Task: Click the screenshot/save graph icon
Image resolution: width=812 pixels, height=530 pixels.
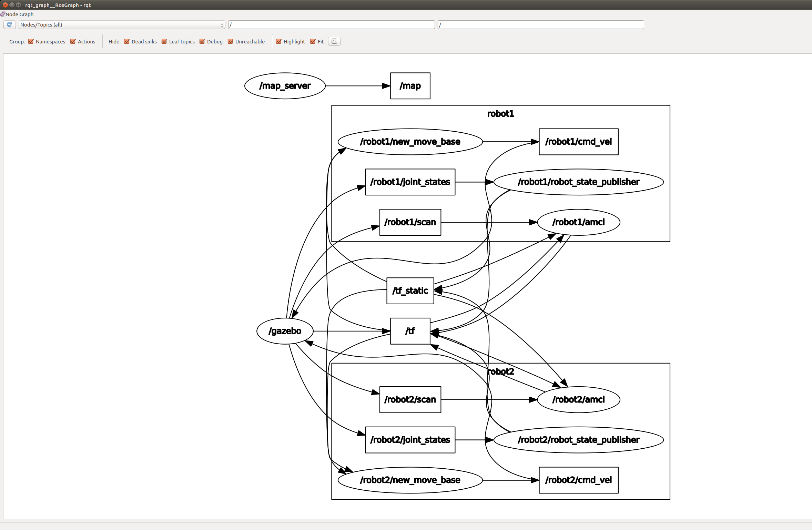Action: pyautogui.click(x=334, y=41)
